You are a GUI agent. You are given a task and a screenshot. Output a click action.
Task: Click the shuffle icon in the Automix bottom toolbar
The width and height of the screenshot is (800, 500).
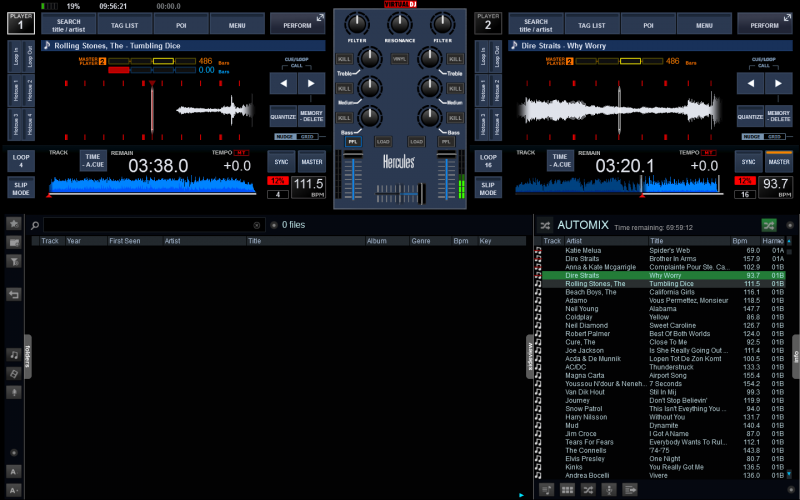[588, 490]
